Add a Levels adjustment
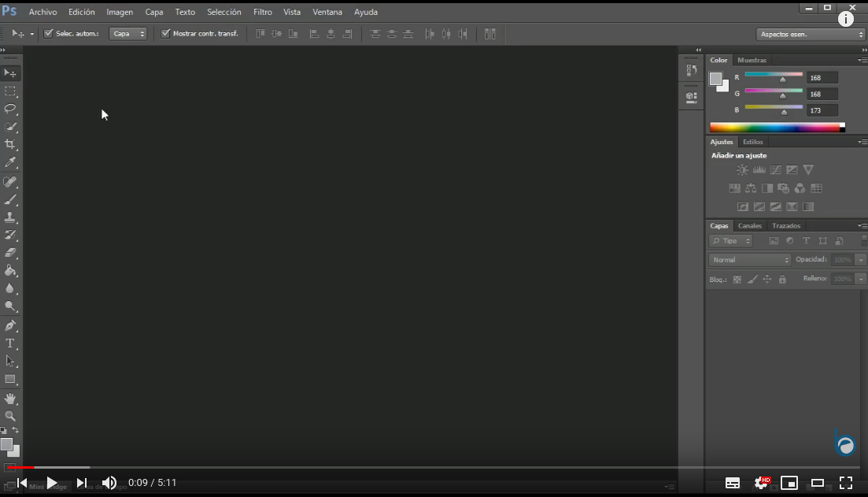The image size is (868, 497). click(759, 169)
